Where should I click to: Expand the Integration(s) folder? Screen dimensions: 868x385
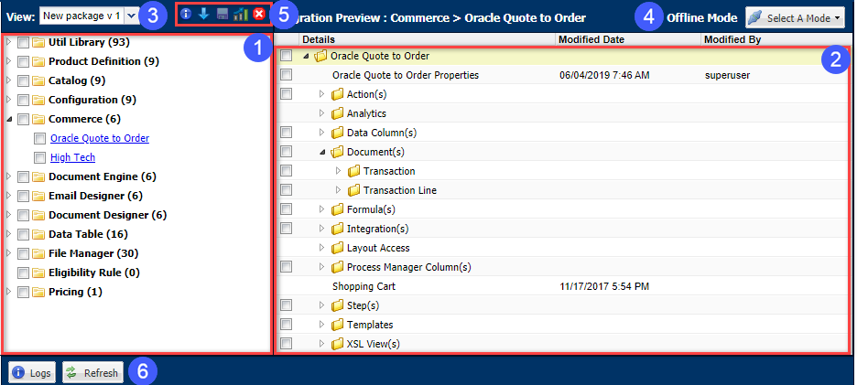tap(321, 229)
